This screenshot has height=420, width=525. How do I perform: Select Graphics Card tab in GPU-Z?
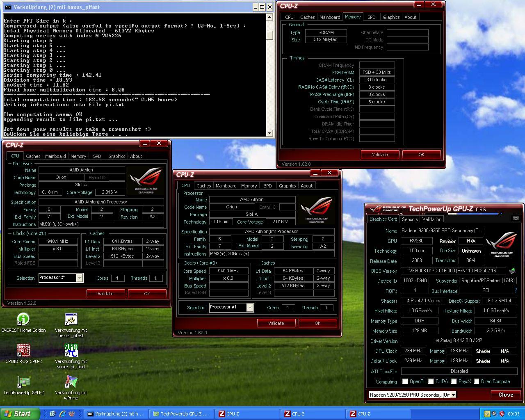383,219
